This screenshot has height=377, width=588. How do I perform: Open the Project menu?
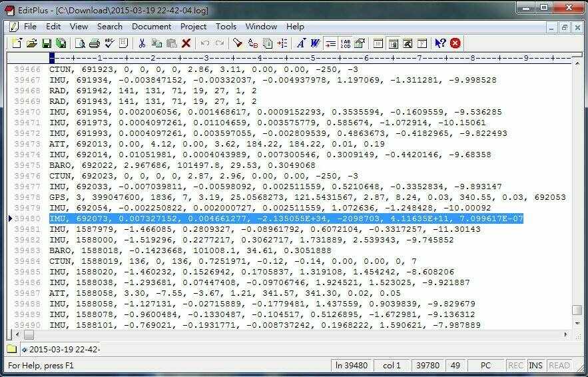coord(193,27)
